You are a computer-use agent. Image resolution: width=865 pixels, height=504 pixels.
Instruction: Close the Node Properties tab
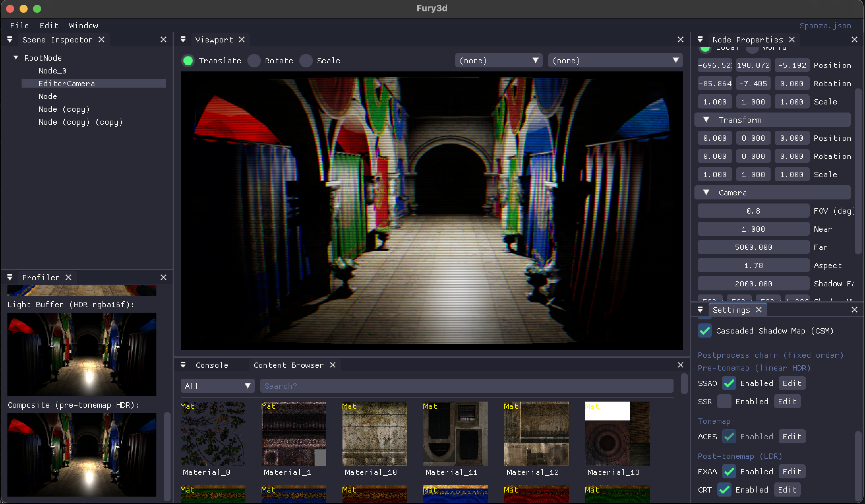[x=792, y=40]
